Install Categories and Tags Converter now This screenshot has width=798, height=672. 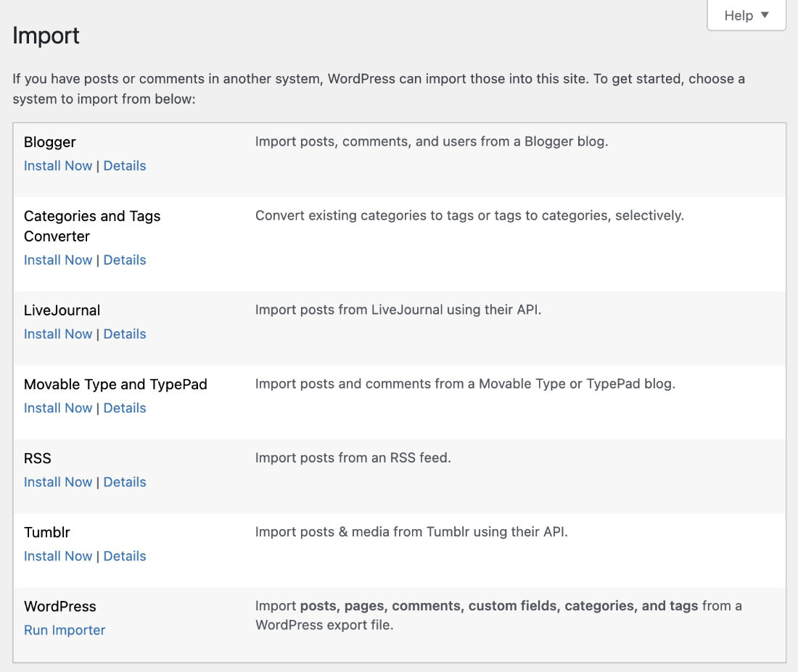coord(58,260)
